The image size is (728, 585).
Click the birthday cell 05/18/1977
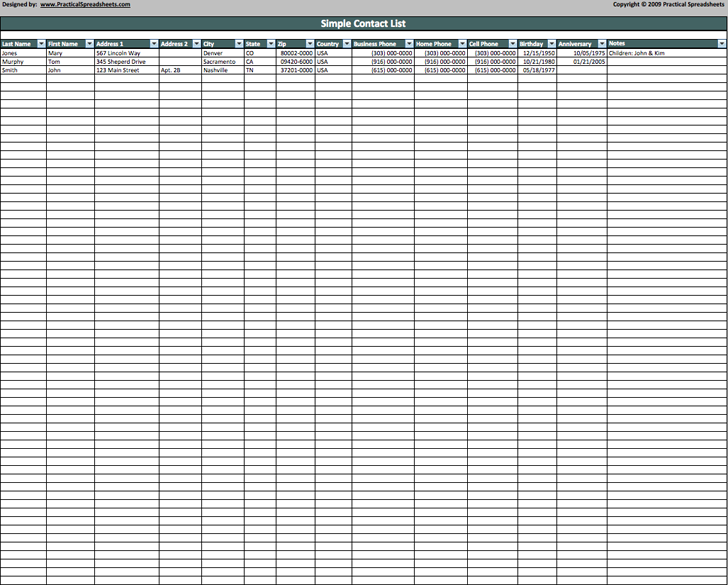[x=537, y=70]
